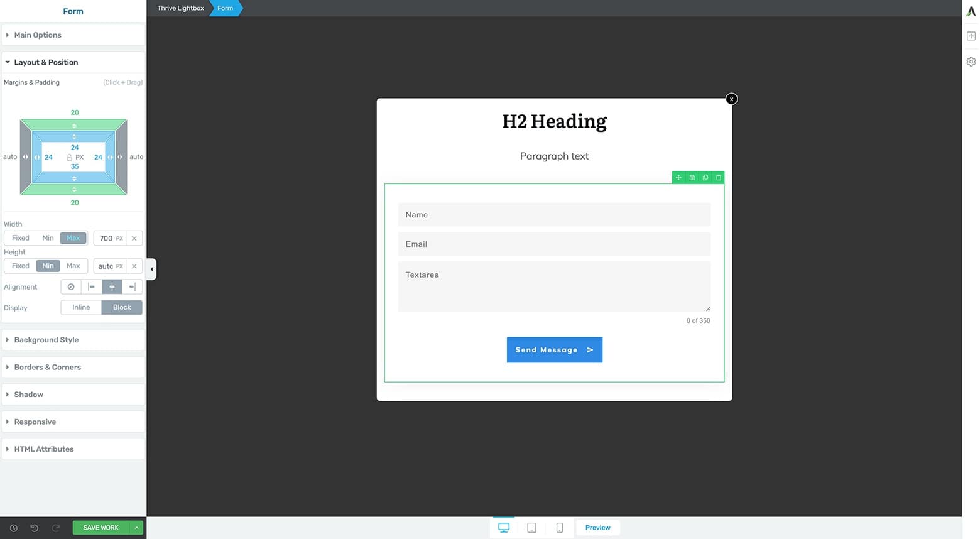Click the Preview button
This screenshot has height=539, width=980.
[x=597, y=528]
